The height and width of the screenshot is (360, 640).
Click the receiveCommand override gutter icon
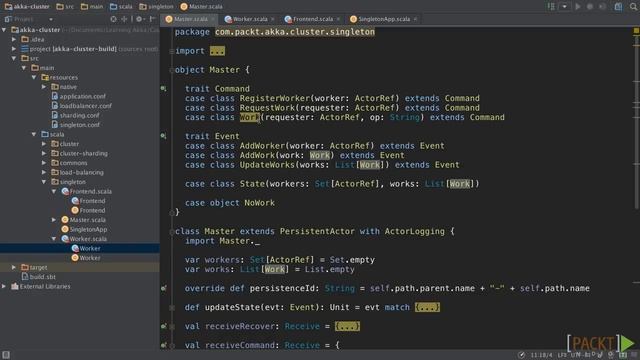pyautogui.click(x=164, y=345)
